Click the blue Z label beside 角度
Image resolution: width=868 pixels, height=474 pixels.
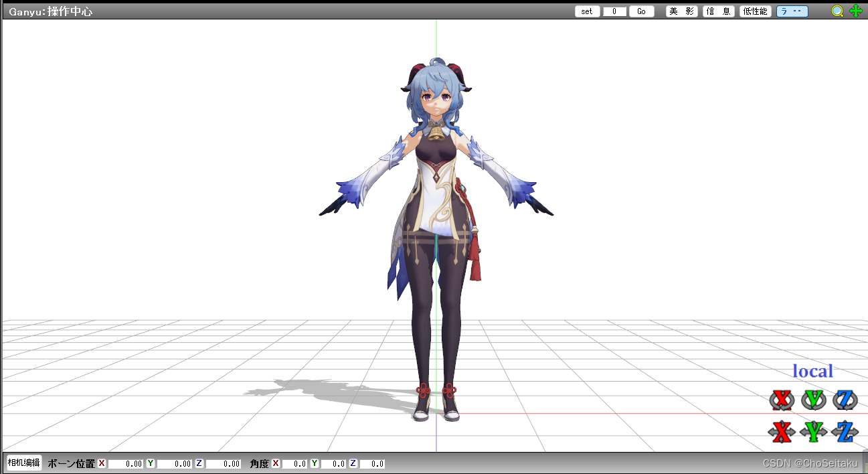pyautogui.click(x=353, y=463)
